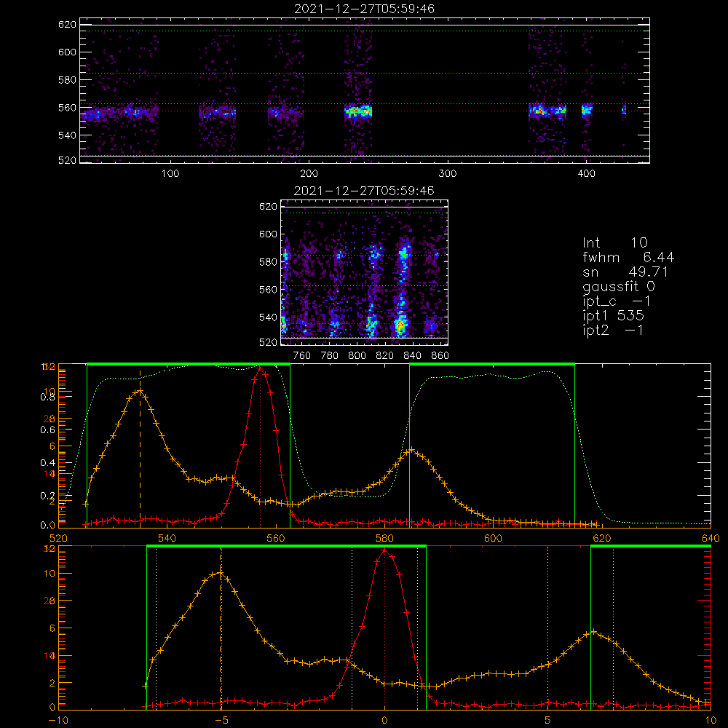
Task: Click the 'gaussfit 0' parameter line
Action: click(x=619, y=287)
